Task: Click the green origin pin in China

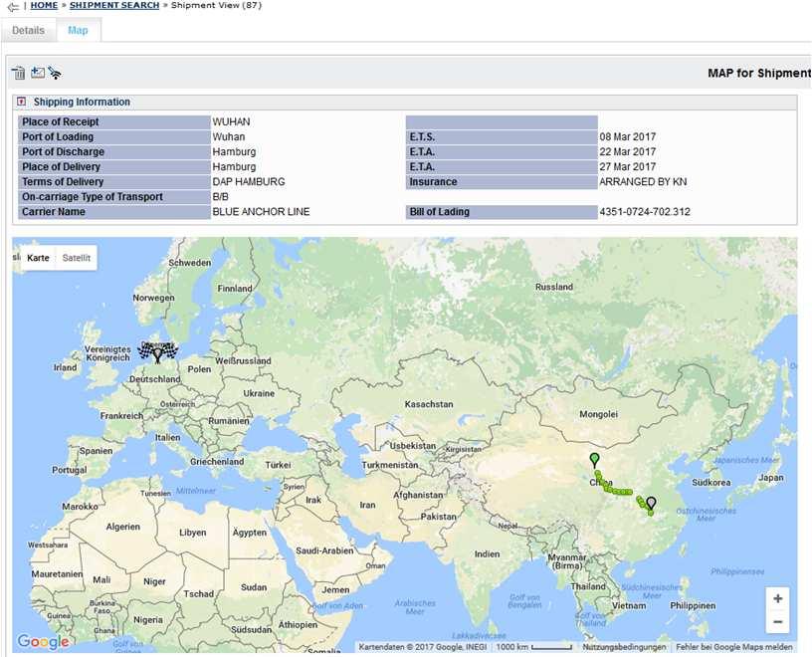Action: tap(594, 460)
